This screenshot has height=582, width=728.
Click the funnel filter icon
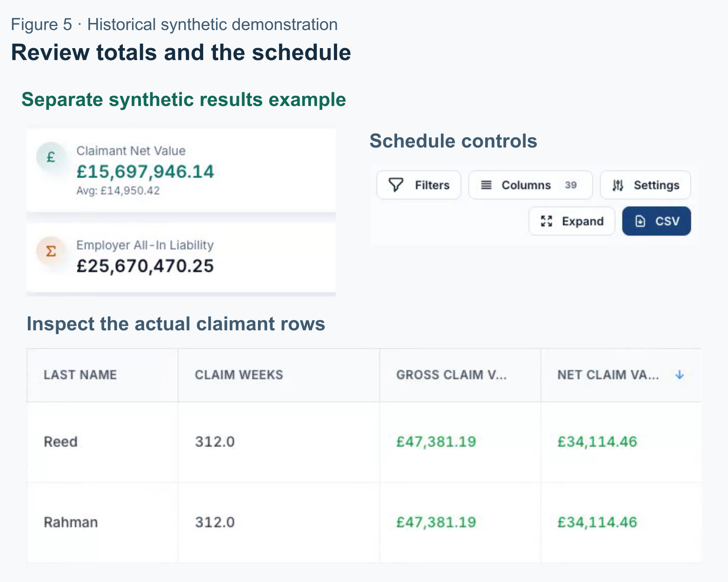point(396,185)
